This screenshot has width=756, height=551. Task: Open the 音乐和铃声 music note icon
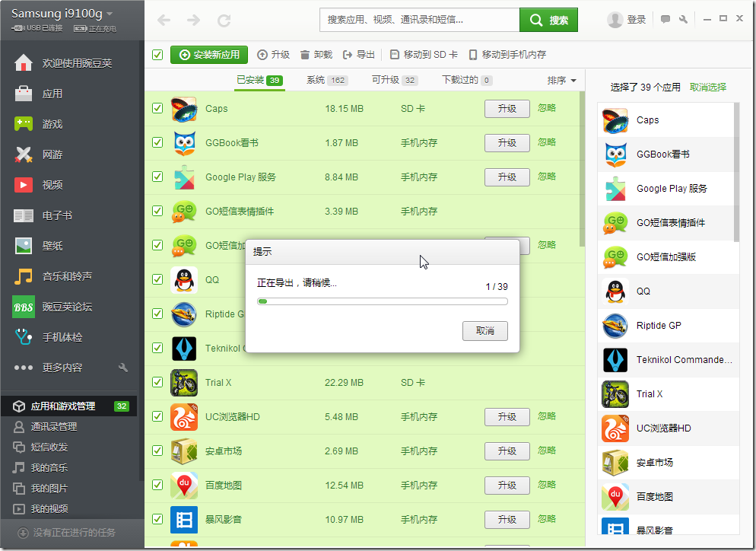[x=23, y=276]
